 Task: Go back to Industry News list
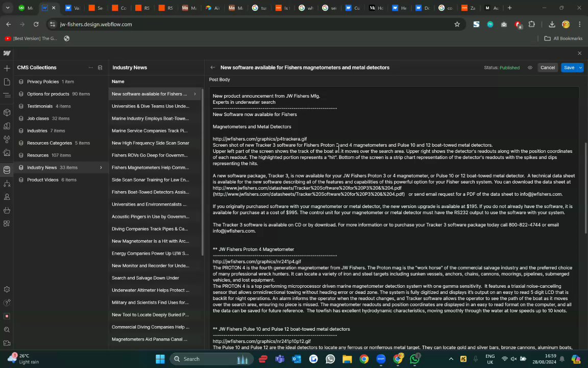click(x=213, y=67)
